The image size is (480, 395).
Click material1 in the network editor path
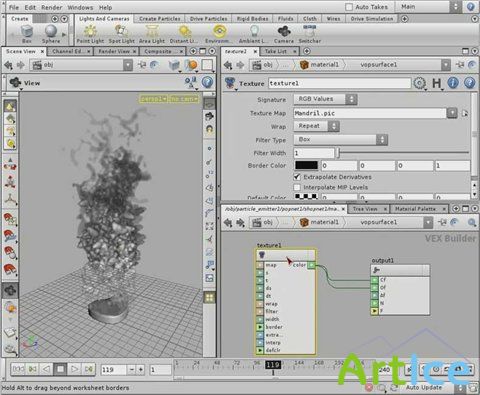tap(320, 222)
